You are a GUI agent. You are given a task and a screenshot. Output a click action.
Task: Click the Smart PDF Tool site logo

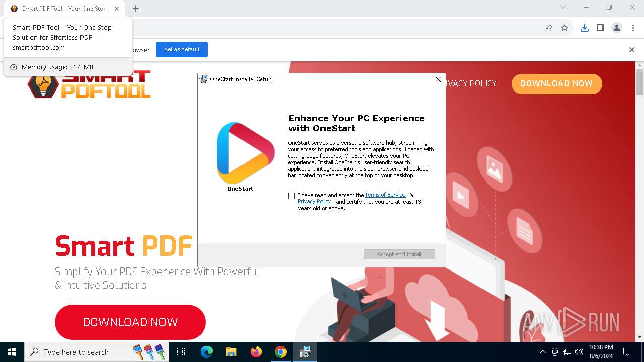coord(90,84)
